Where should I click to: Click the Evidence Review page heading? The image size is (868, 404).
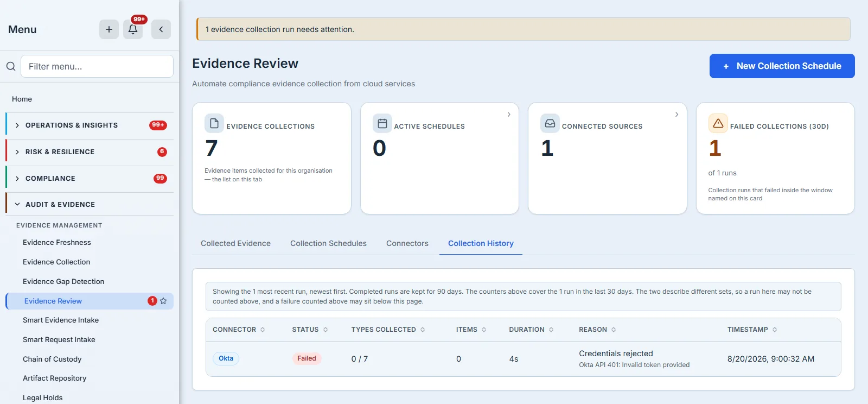click(x=245, y=64)
